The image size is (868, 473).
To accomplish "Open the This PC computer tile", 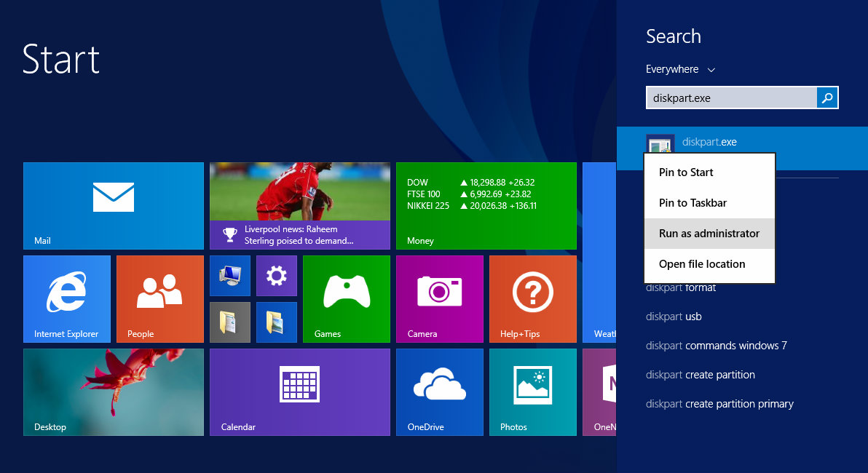I will pyautogui.click(x=230, y=276).
